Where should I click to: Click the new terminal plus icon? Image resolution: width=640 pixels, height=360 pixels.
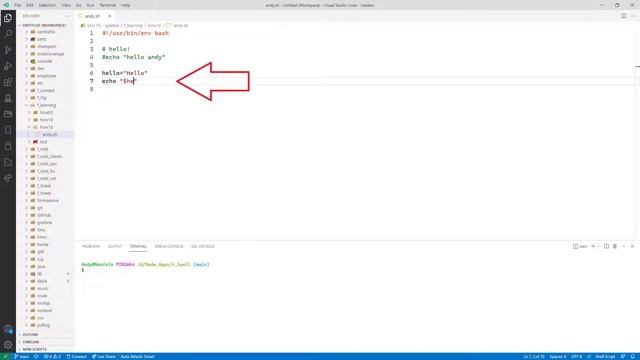[593, 246]
